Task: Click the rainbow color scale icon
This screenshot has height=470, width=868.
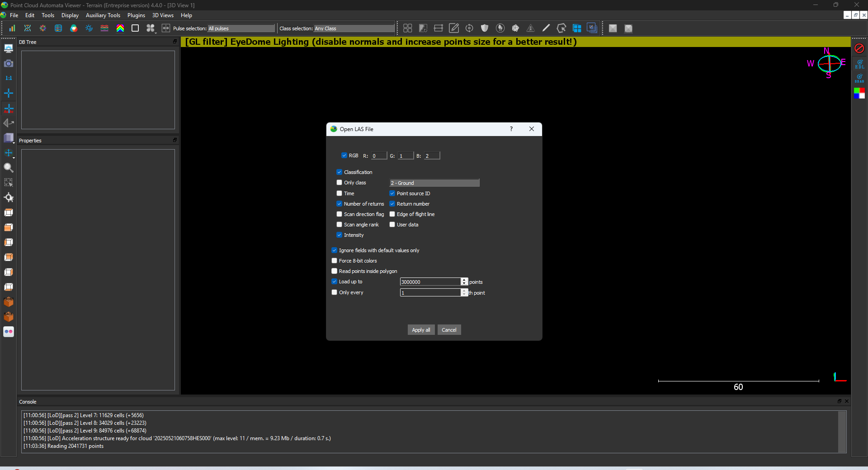Action: pos(120,28)
